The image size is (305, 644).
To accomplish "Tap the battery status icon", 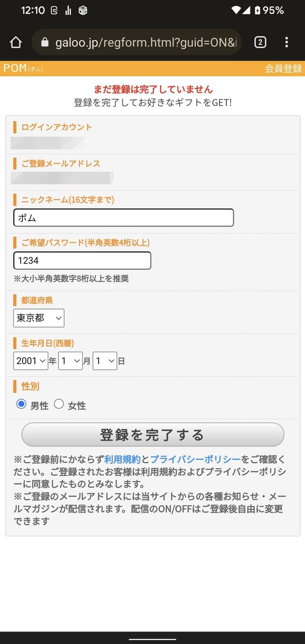I will pos(257,10).
